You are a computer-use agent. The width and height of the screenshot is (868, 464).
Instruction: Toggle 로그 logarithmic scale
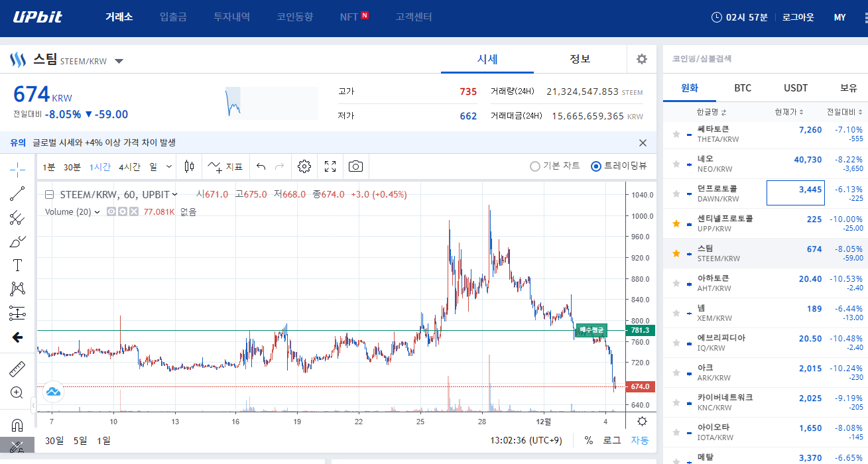[611, 440]
